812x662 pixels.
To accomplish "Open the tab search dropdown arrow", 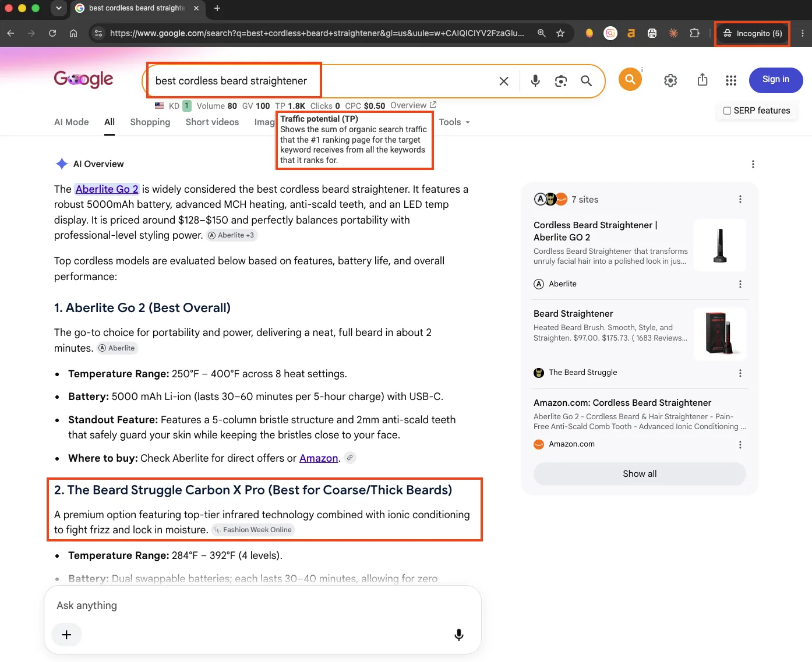I will (x=59, y=8).
